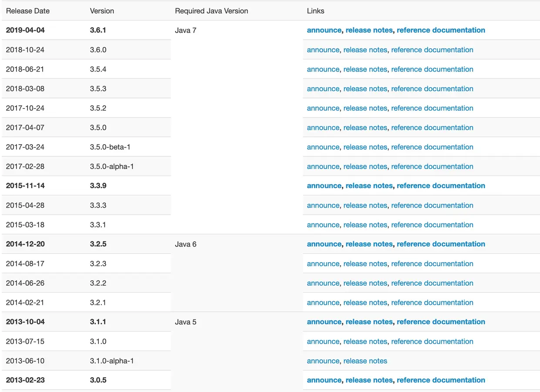
Task: Click the announce link for 3.5.3
Action: (x=323, y=88)
